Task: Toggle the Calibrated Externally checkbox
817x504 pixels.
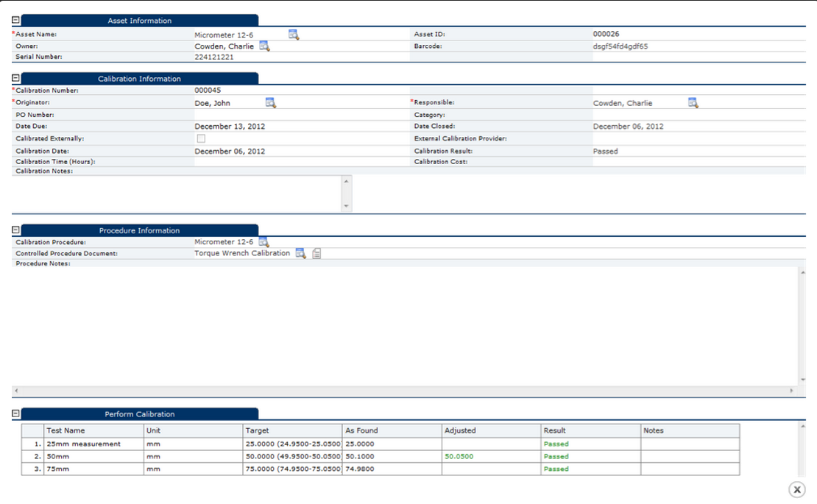Action: click(200, 138)
